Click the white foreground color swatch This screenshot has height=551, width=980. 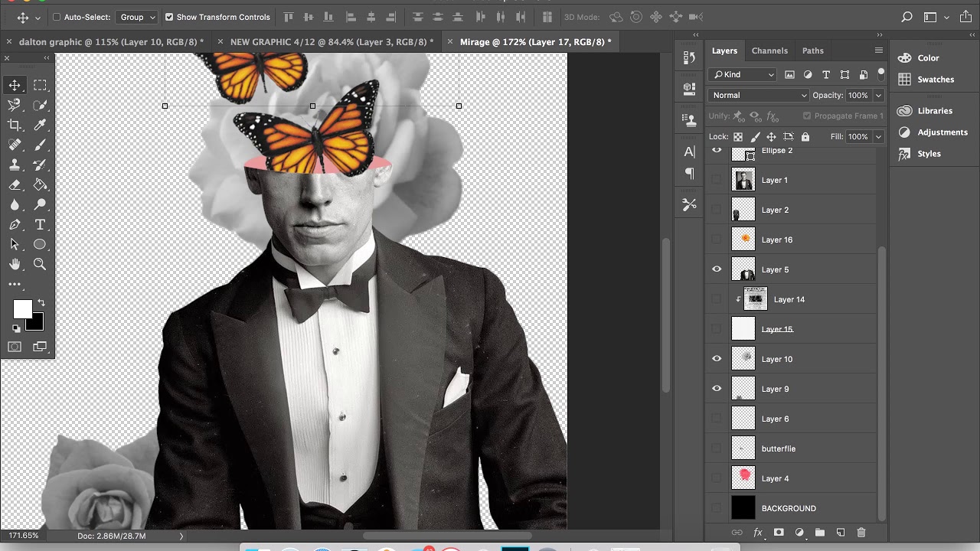click(x=22, y=308)
